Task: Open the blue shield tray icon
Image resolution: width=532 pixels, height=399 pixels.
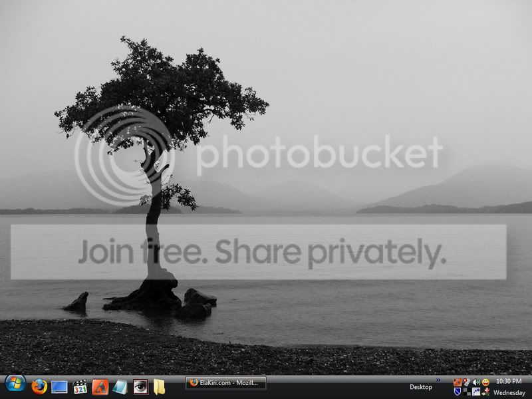Action: (x=458, y=392)
